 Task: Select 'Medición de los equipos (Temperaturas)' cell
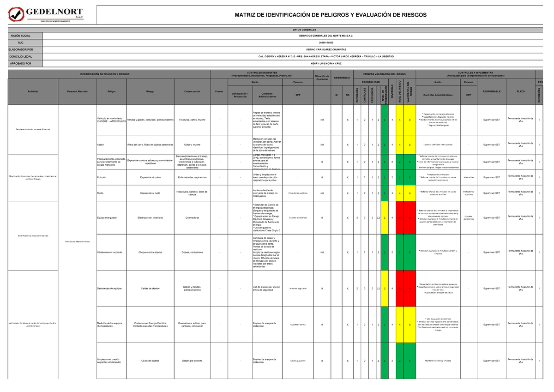click(x=111, y=324)
